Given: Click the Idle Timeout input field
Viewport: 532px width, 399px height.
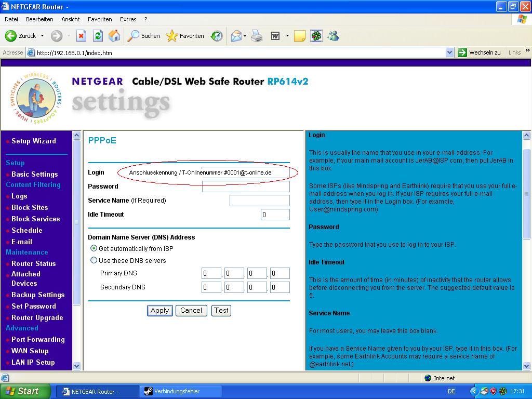Looking at the screenshot, I should [275, 215].
